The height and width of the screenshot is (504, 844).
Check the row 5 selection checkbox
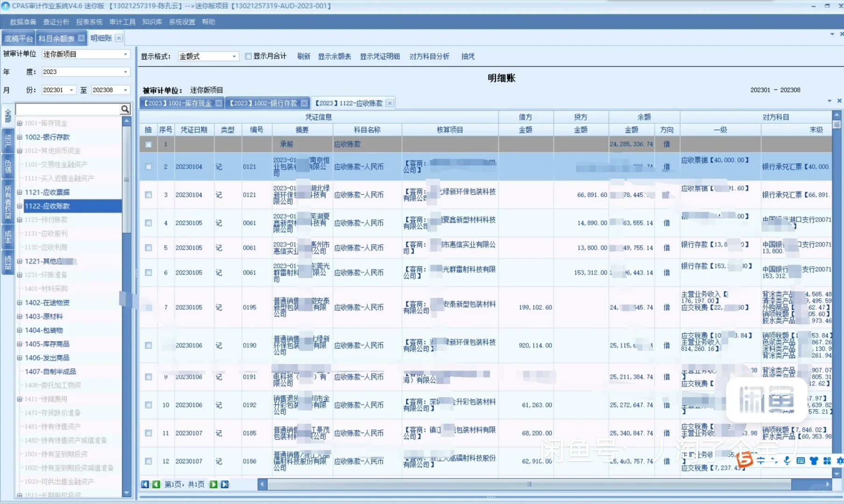[x=148, y=248]
